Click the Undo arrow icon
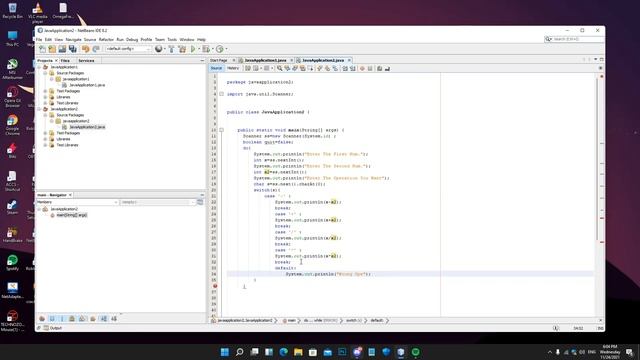 [x=85, y=49]
